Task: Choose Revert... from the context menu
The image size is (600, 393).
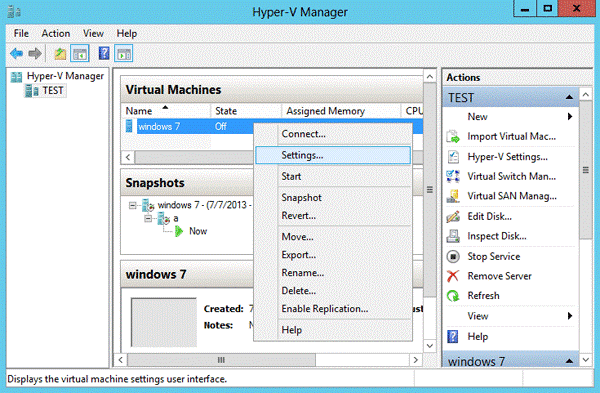Action: point(333,215)
